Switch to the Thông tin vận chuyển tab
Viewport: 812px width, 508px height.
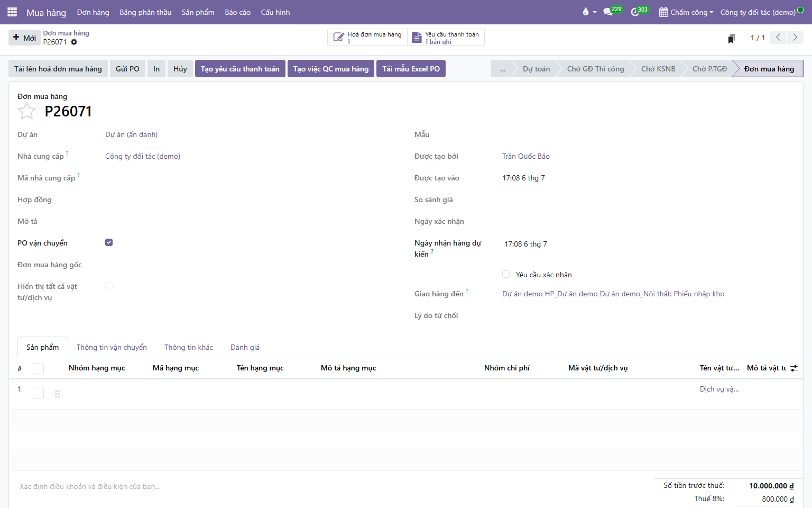[112, 347]
